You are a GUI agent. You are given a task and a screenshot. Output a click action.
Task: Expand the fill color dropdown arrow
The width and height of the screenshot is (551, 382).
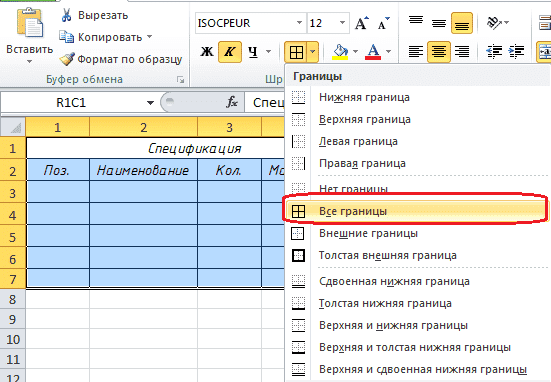(x=355, y=52)
